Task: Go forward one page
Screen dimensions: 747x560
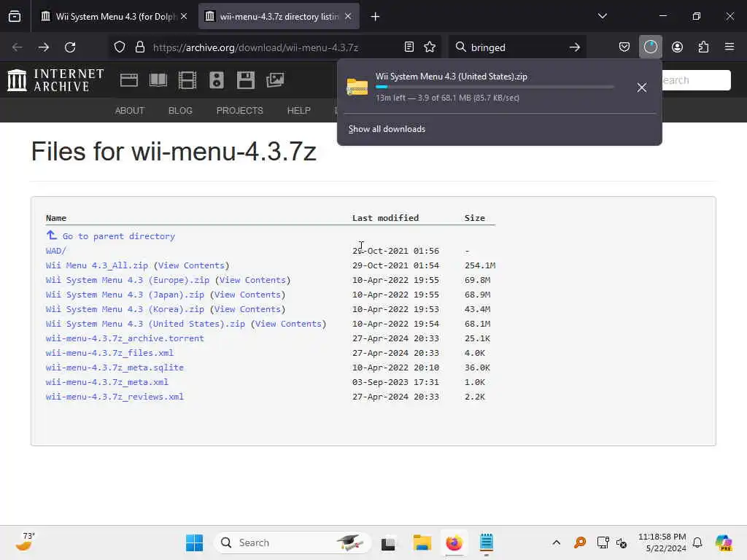Action: [x=43, y=47]
